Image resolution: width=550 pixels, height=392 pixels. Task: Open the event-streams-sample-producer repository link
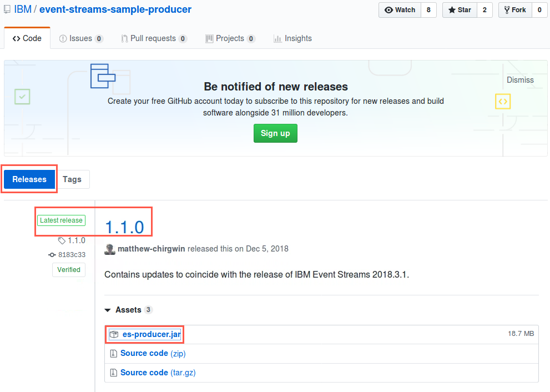point(115,9)
